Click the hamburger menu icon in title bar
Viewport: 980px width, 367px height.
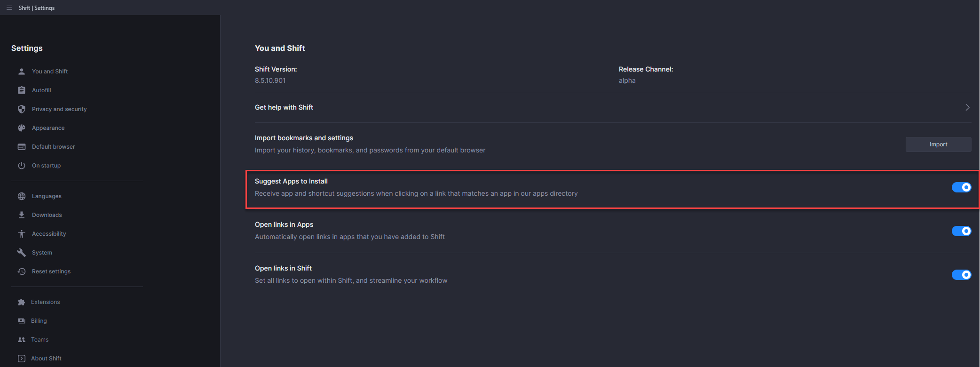coord(9,8)
